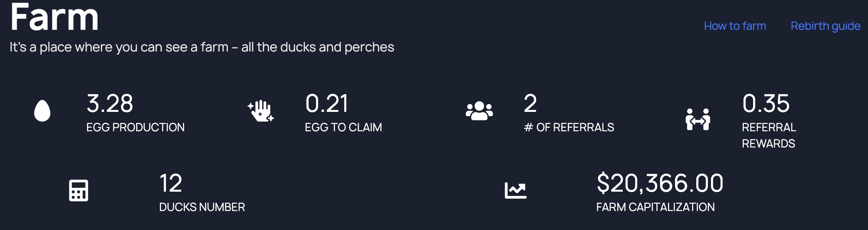The image size is (868, 230).
Task: Click the FARM CAPITALIZATION label
Action: tap(655, 207)
